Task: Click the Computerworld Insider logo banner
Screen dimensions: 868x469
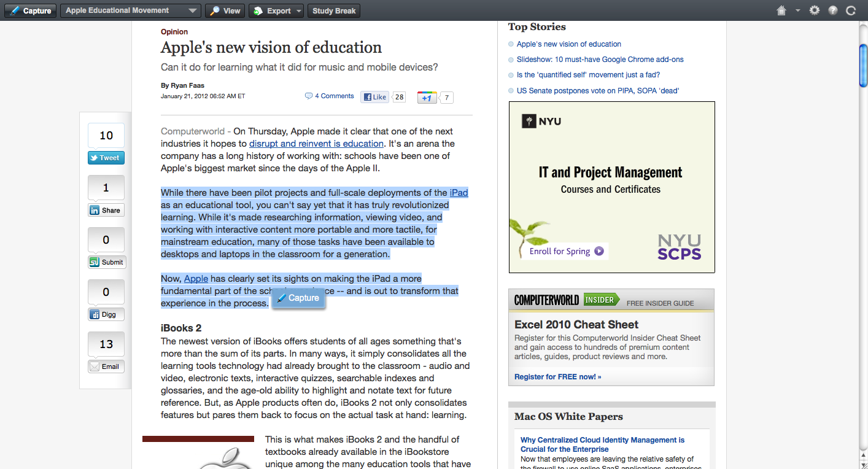Action: (x=567, y=300)
